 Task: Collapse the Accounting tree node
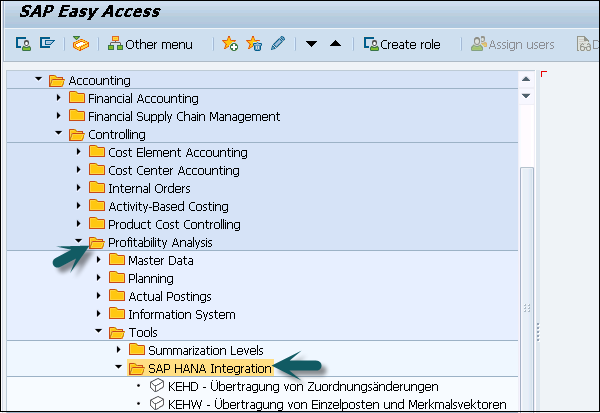pyautogui.click(x=39, y=80)
